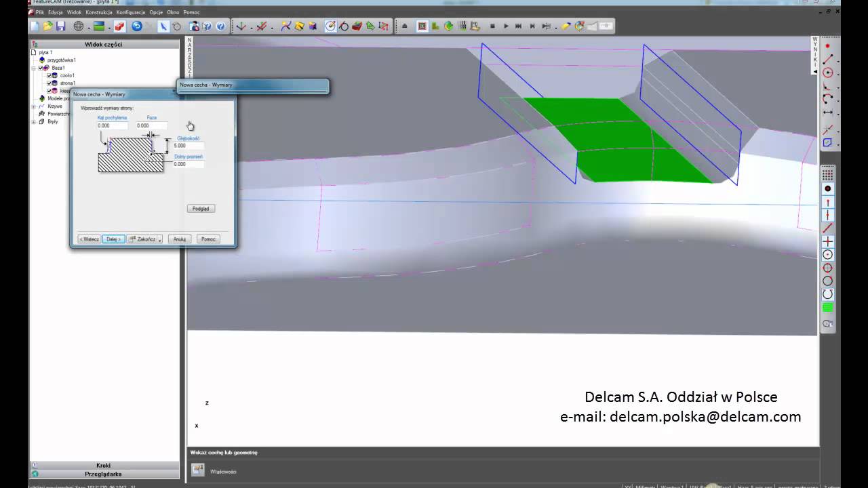Expand the Bryły tree node

33,122
